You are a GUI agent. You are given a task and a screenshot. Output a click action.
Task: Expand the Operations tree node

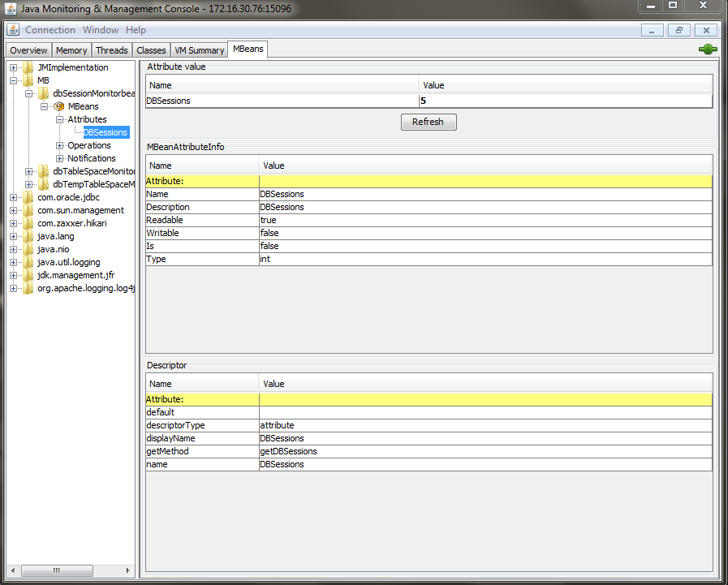click(59, 145)
